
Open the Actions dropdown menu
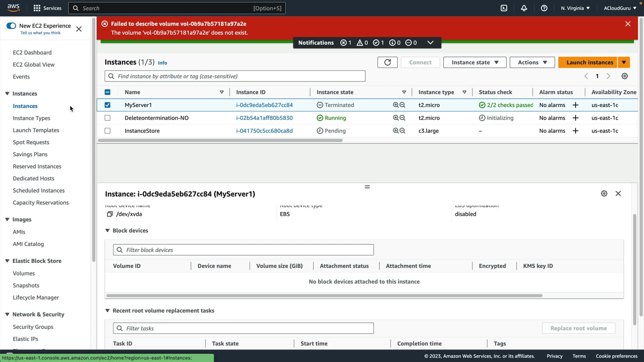point(532,62)
